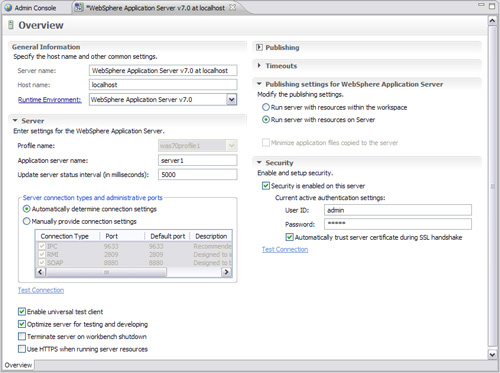Close the WebSphere Application Server editor tab
The height and width of the screenshot is (373, 500).
coord(233,7)
